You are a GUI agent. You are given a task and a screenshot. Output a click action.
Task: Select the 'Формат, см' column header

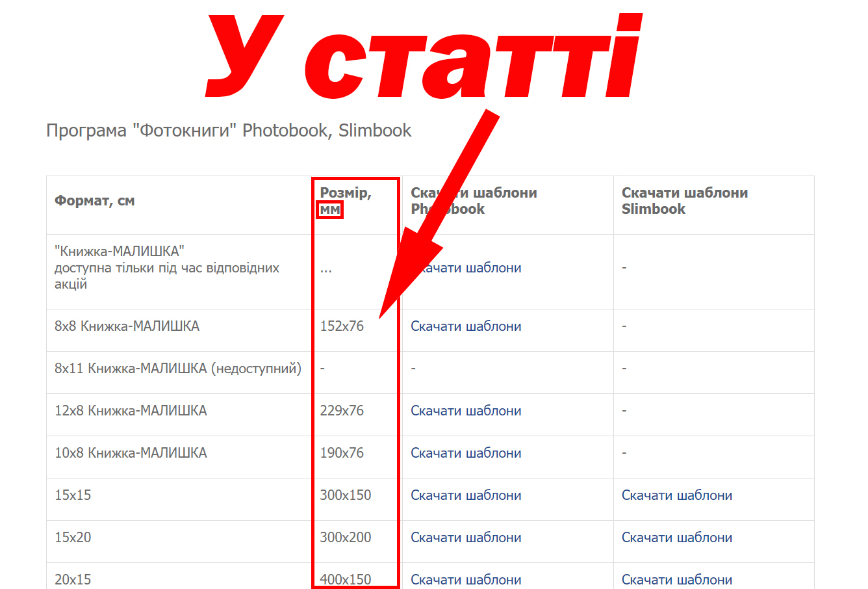click(95, 201)
